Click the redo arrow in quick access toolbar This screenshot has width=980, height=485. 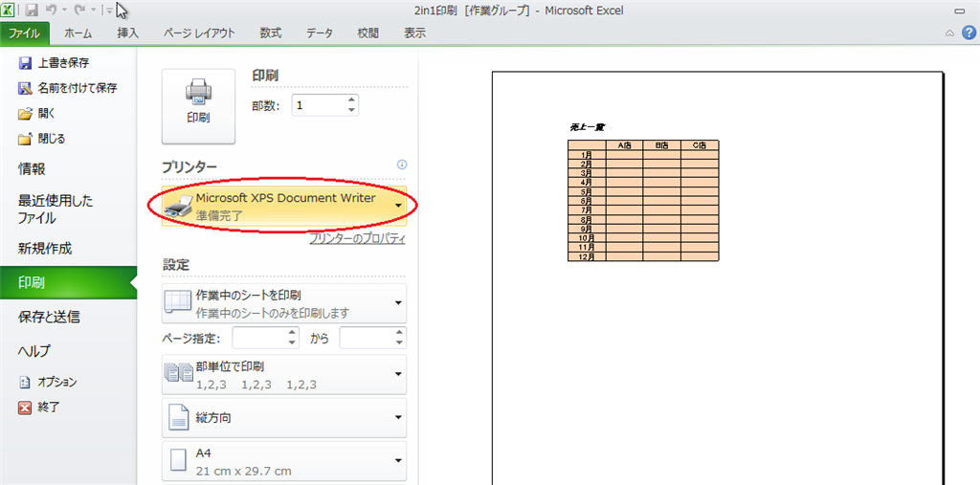click(79, 11)
